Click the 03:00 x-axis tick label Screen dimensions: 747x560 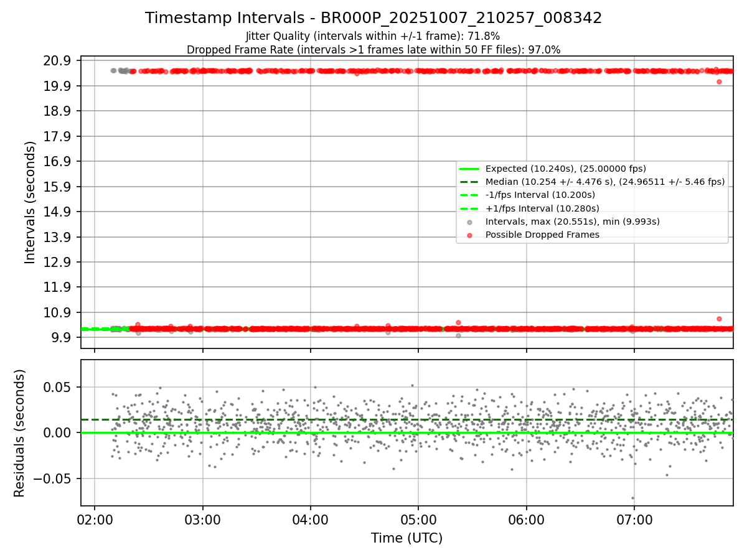[x=202, y=519]
